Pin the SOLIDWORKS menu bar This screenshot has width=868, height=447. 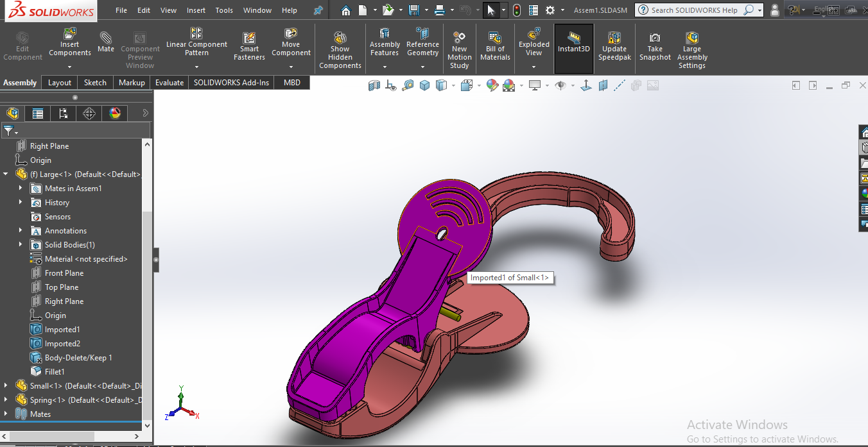pyautogui.click(x=318, y=10)
